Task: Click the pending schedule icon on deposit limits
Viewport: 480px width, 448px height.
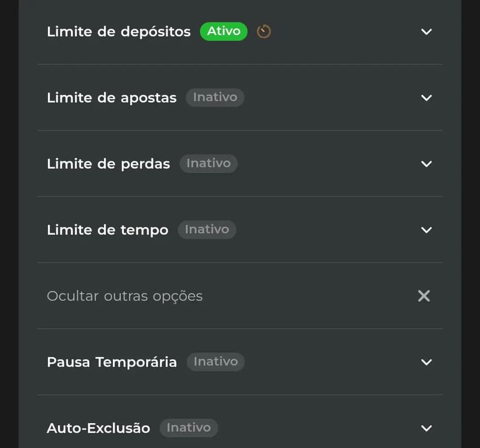Action: tap(263, 32)
